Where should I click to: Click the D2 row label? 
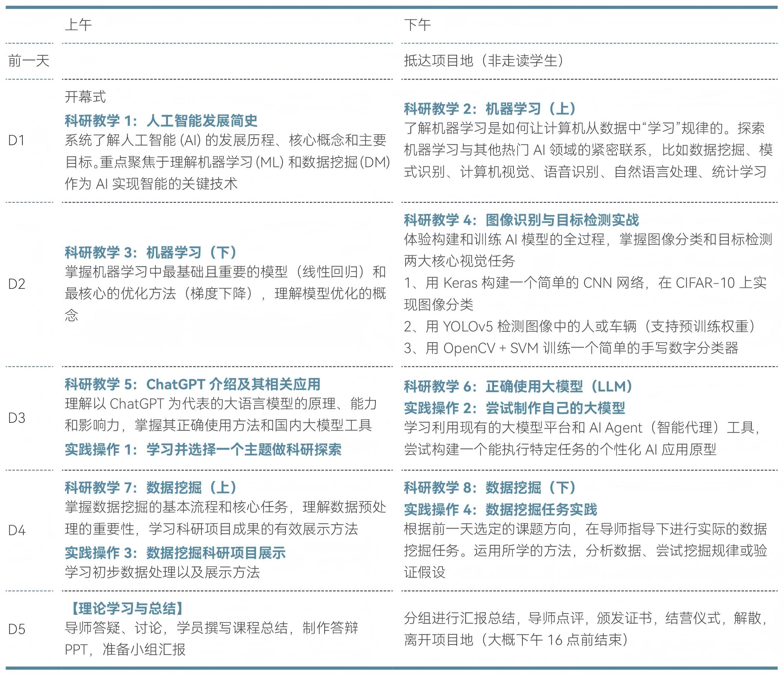(17, 284)
